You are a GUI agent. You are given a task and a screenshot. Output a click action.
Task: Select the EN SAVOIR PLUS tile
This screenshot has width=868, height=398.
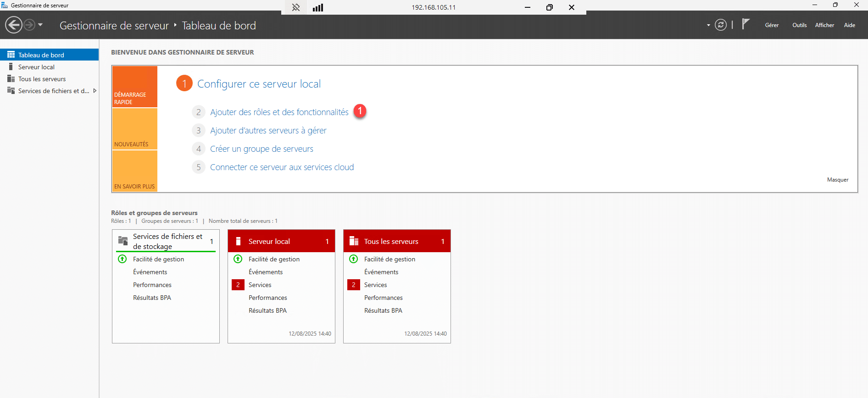pos(135,171)
